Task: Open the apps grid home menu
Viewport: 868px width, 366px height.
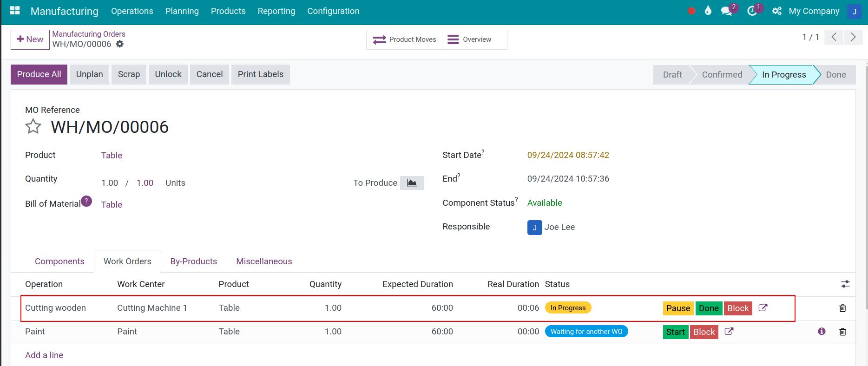Action: [15, 11]
